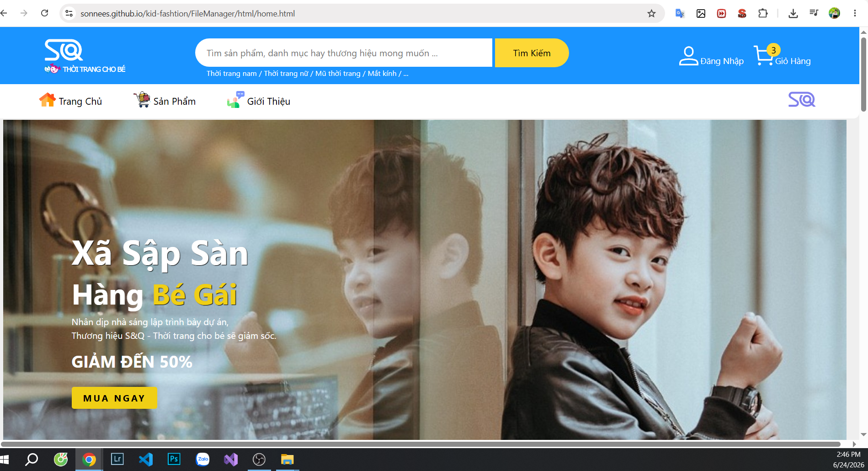The image size is (868, 471).
Task: Open Visual Studio Code from the taskbar
Action: [x=146, y=459]
